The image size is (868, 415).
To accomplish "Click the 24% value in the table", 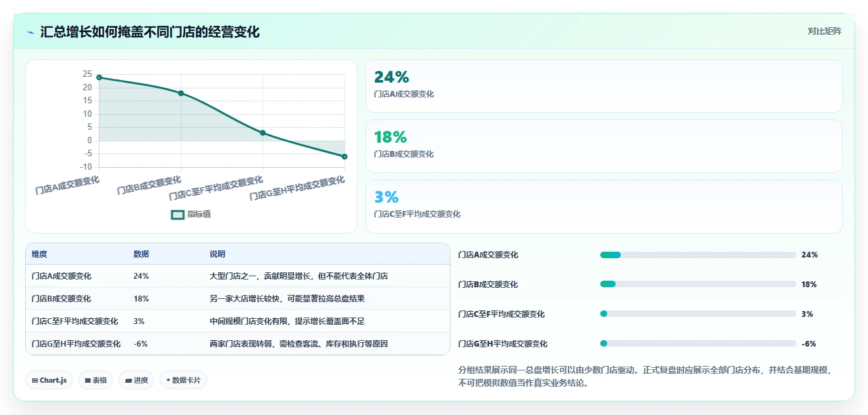I will click(141, 276).
